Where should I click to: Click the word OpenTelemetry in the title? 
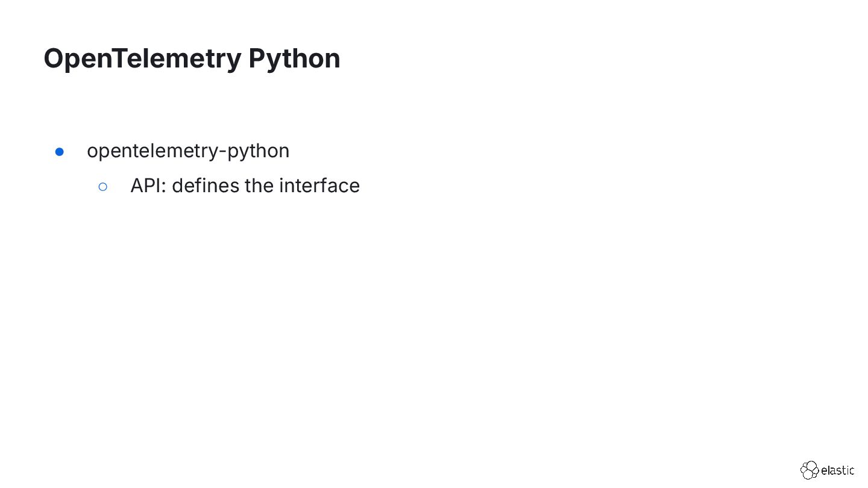click(x=142, y=58)
